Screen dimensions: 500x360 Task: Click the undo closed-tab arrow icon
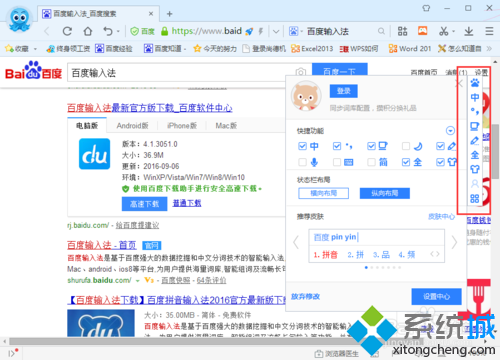tap(108, 31)
